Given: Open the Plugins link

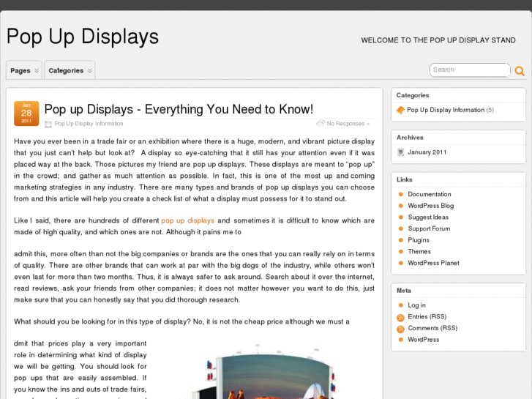Looking at the screenshot, I should click(x=419, y=240).
